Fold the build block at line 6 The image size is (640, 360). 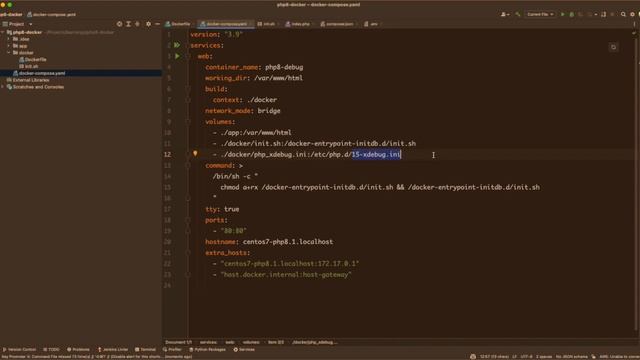pyautogui.click(x=188, y=89)
